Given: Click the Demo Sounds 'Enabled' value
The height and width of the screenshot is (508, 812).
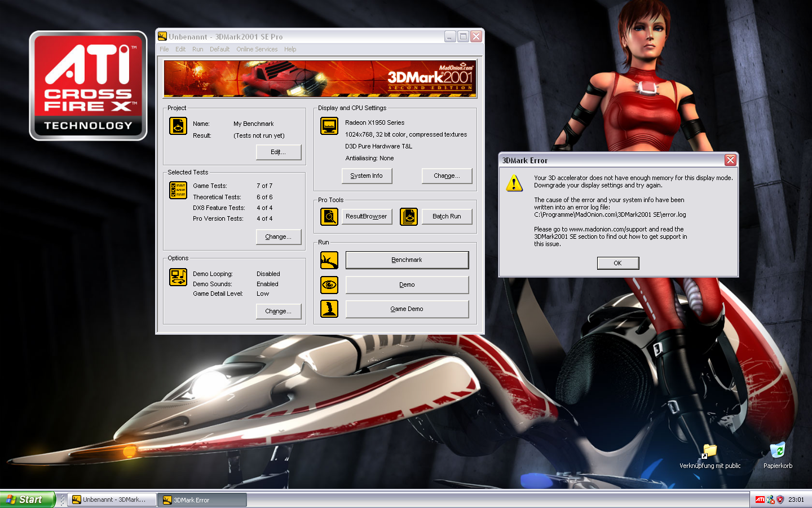Looking at the screenshot, I should coord(267,284).
